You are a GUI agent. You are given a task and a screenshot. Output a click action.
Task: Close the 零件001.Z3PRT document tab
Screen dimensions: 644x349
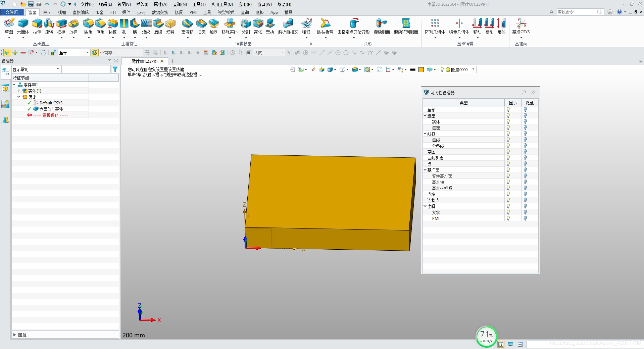tap(162, 61)
